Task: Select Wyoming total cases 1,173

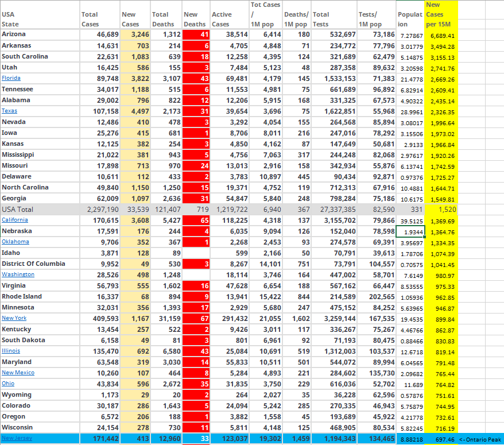Action: point(100,395)
